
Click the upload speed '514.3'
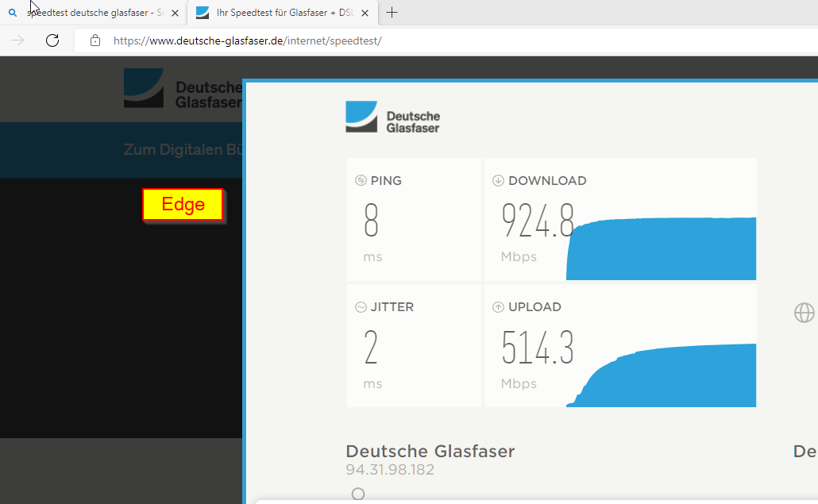538,347
